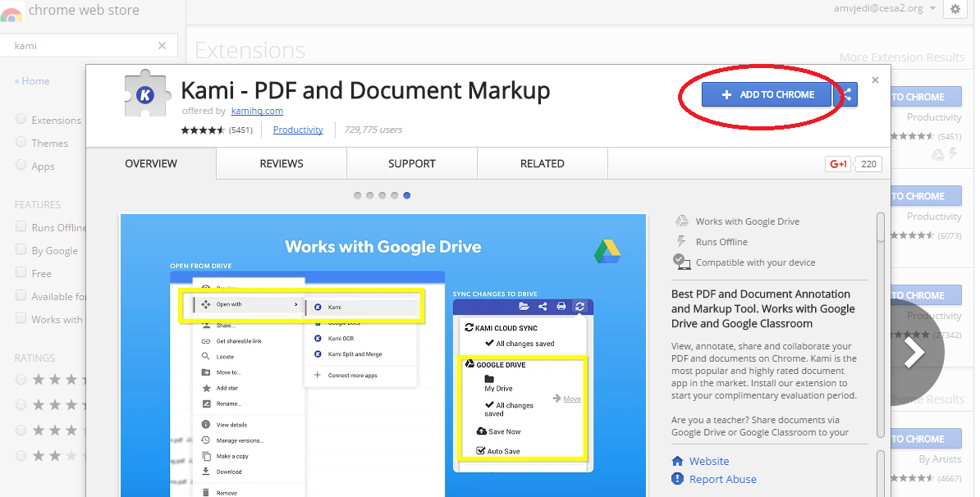The width and height of the screenshot is (980, 497).
Task: Click the Kami entry in Open with submenu
Action: (362, 308)
